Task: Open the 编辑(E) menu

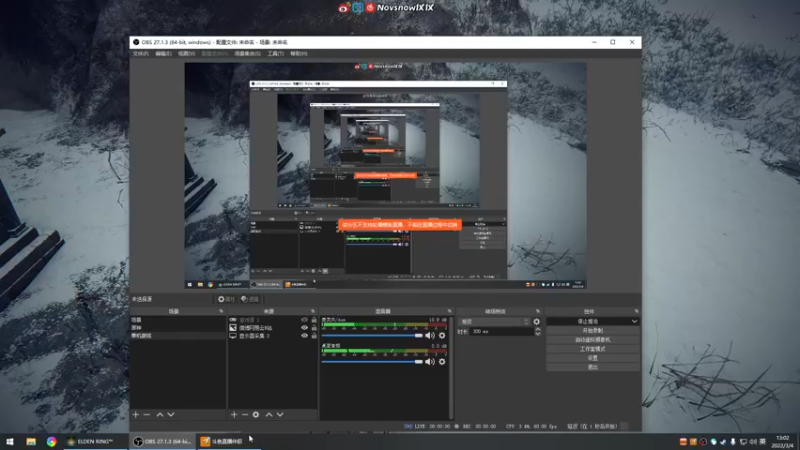Action: coord(163,54)
